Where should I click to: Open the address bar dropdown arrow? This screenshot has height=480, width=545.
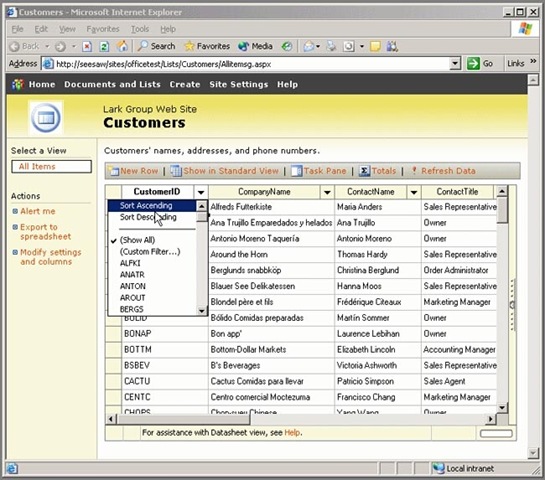point(455,64)
